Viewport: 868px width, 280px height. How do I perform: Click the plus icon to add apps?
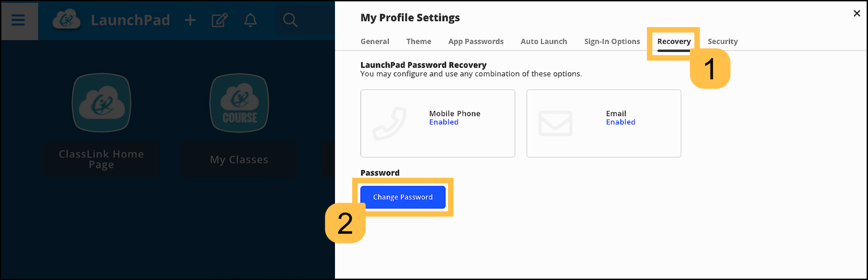coord(190,20)
